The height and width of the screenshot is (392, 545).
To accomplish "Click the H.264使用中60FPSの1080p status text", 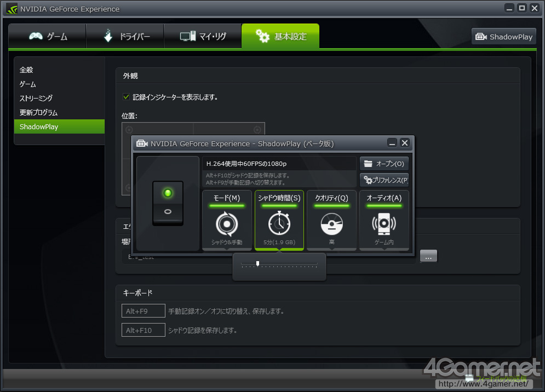I will tap(246, 164).
